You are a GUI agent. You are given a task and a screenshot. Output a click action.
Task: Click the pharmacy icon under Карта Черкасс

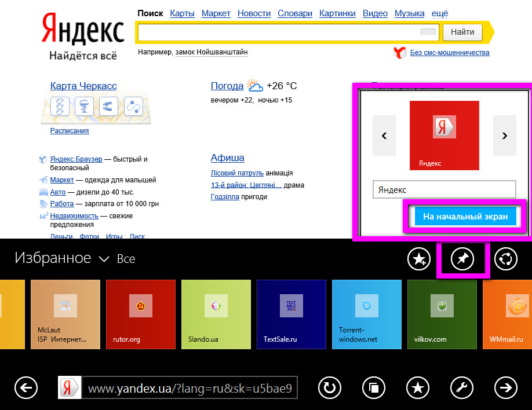click(x=84, y=106)
